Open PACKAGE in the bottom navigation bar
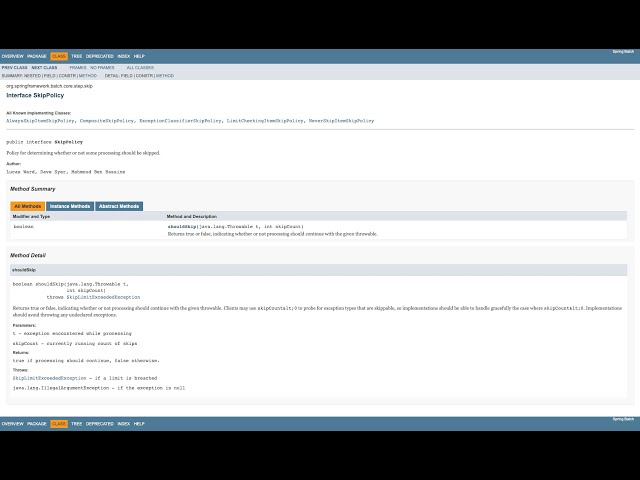Image resolution: width=640 pixels, height=480 pixels. point(37,424)
